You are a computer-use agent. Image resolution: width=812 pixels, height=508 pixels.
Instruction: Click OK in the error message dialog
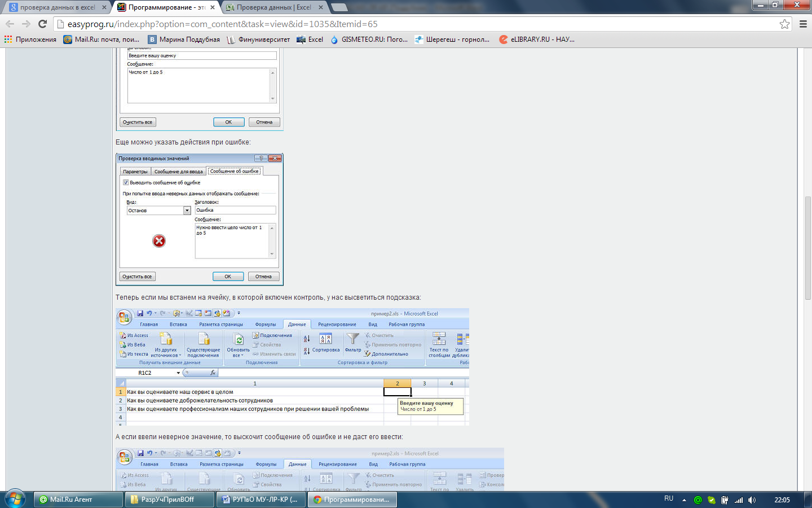[228, 277]
